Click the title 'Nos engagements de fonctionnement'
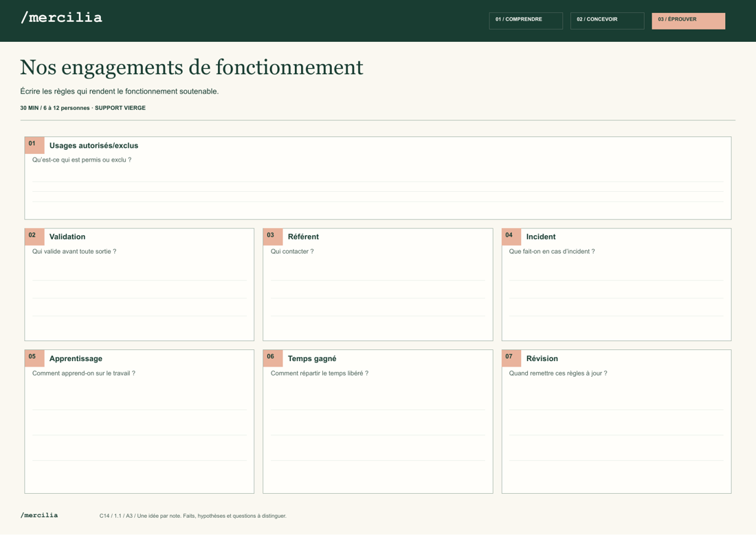756x535 pixels. coord(192,68)
